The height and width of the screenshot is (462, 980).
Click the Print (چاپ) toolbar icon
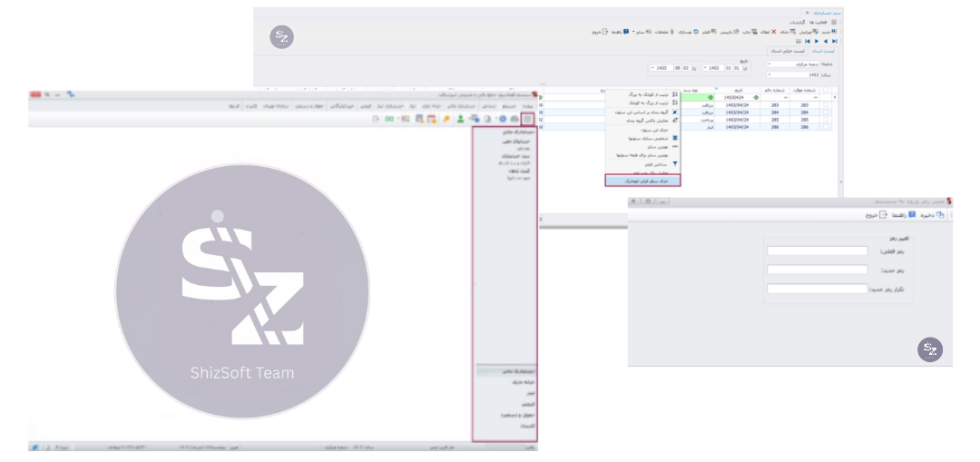(754, 31)
